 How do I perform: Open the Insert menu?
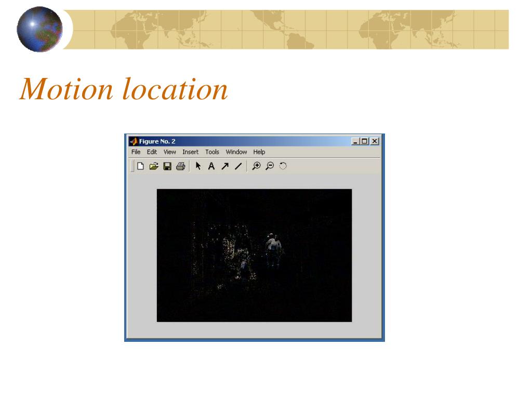190,152
